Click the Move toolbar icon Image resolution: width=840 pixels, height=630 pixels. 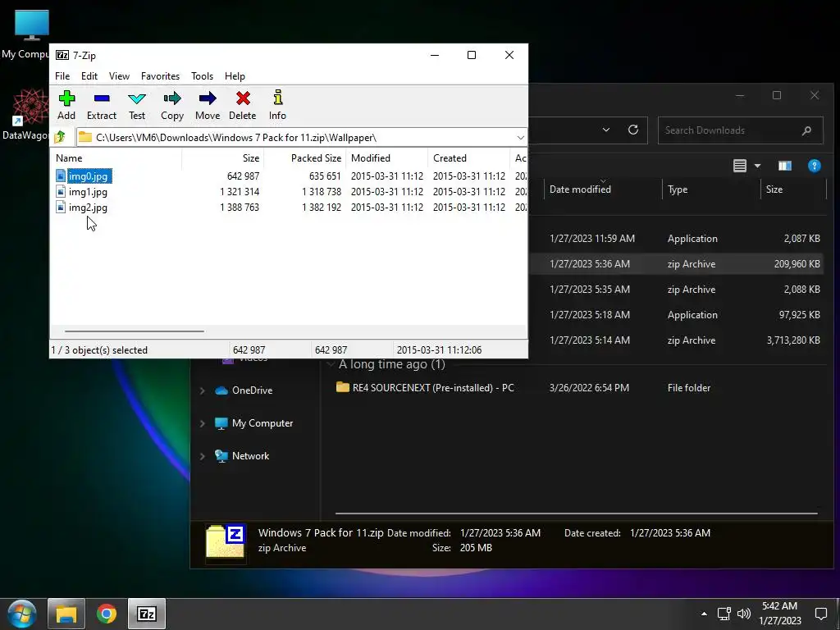click(208, 104)
